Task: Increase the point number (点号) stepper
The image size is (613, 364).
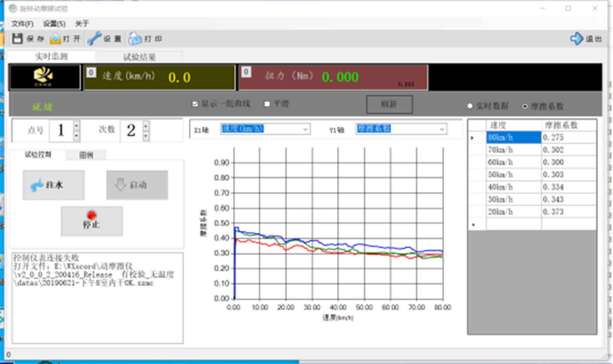Action: click(77, 125)
